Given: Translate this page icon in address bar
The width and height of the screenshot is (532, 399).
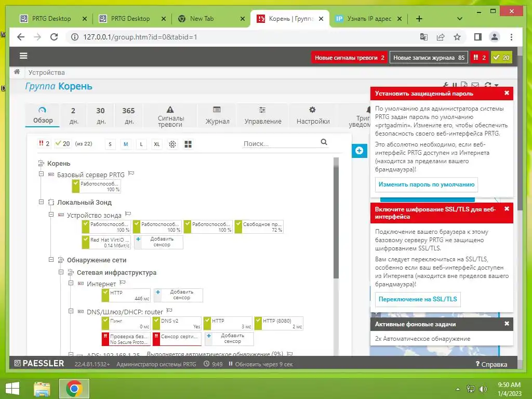Looking at the screenshot, I should point(424,37).
